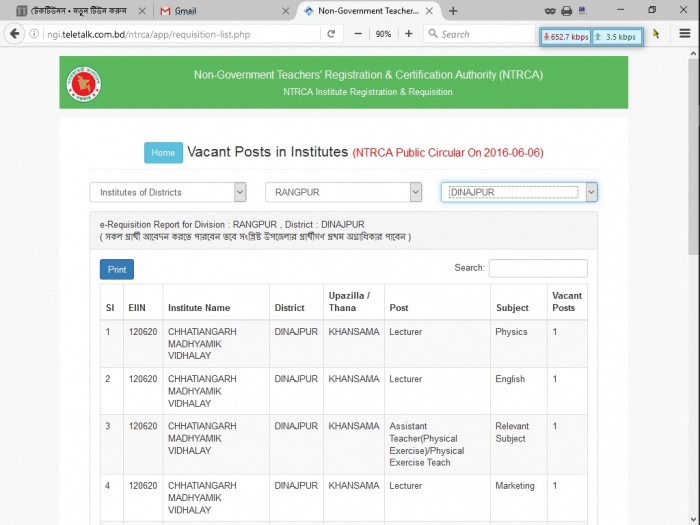Viewport: 700px width, 525px height.
Task: Click the yellow cursor extension icon
Action: pos(656,34)
